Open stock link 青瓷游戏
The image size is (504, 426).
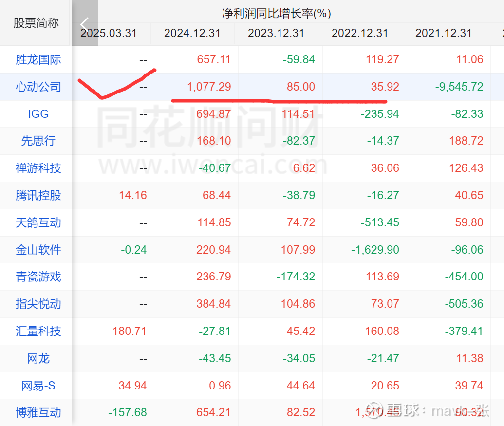point(38,277)
